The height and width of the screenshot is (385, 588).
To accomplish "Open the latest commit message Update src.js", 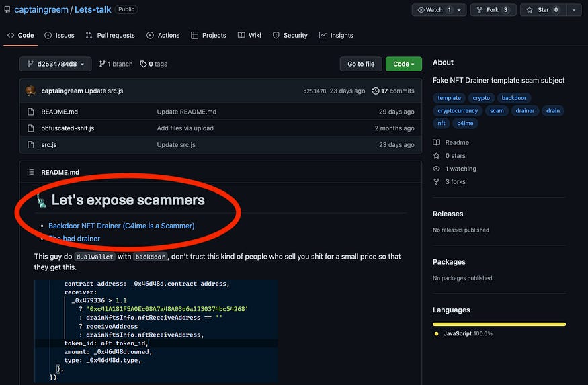I will (x=104, y=91).
